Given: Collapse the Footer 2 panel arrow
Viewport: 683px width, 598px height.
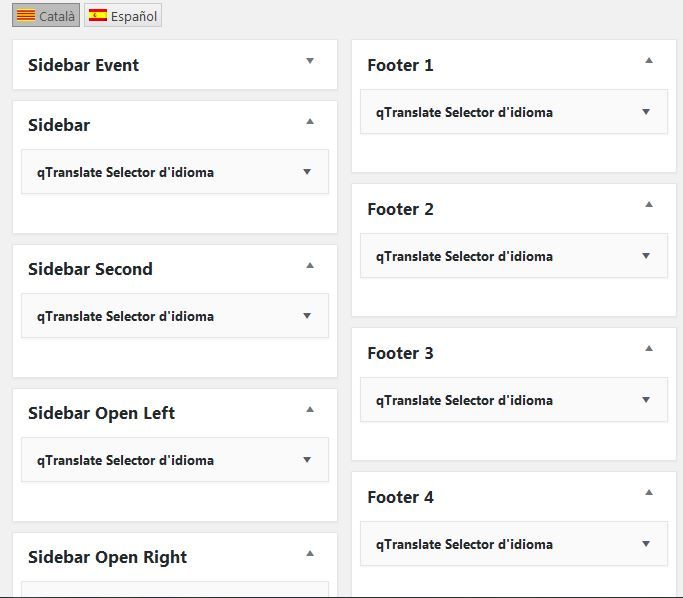Looking at the screenshot, I should tap(649, 204).
